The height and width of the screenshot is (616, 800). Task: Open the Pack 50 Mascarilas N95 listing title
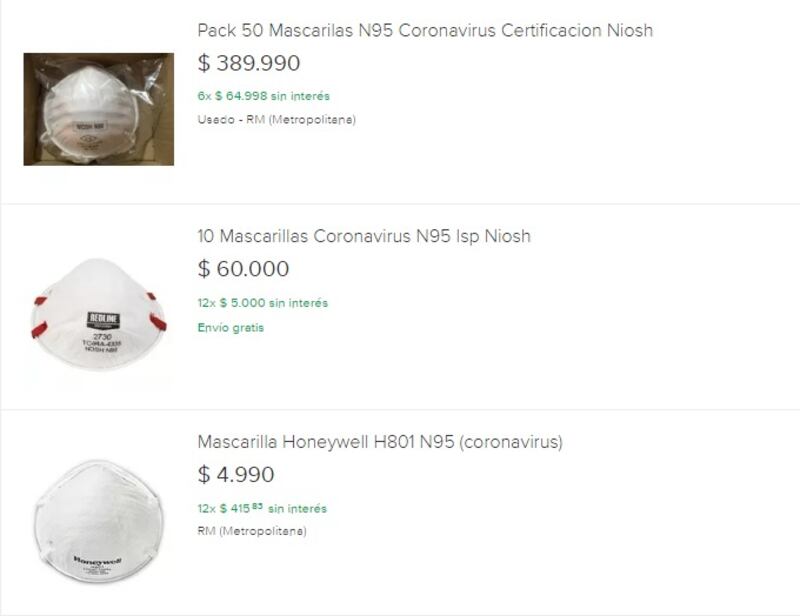click(x=425, y=30)
